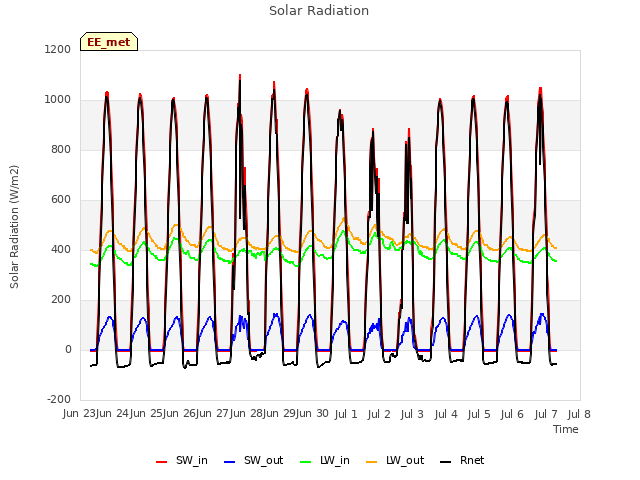
Task: Click the red SW_in legend swatch
Action: (162, 462)
